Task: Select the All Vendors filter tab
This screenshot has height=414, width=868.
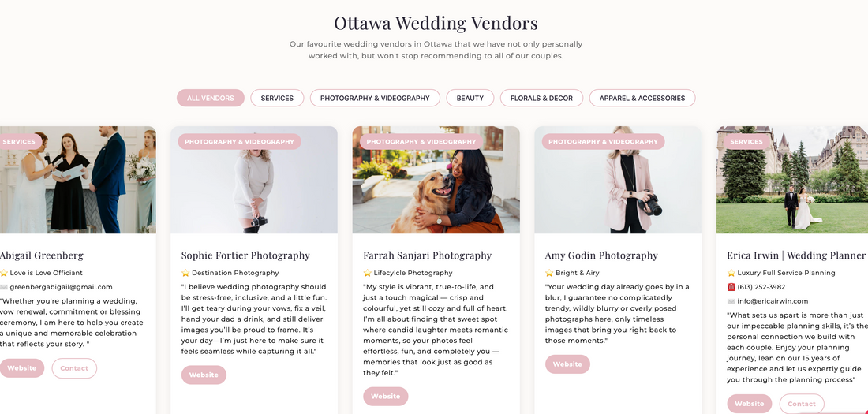Action: 211,98
